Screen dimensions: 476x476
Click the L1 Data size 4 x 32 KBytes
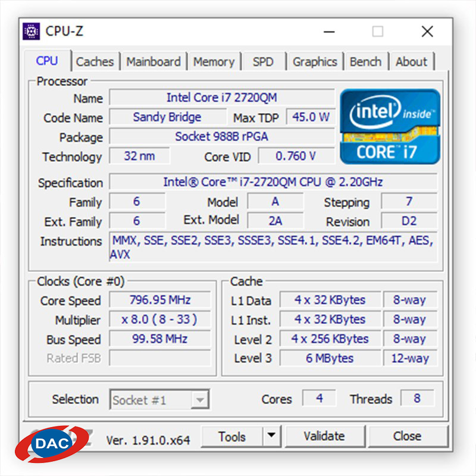coord(330,300)
